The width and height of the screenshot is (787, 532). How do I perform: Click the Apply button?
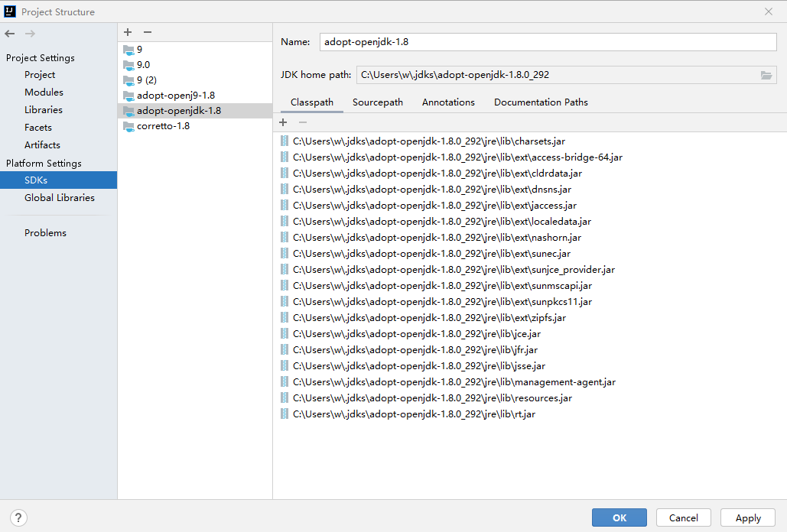click(x=748, y=517)
